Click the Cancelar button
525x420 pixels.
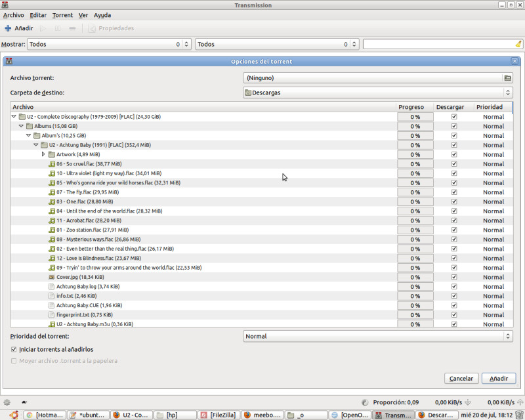[461, 379]
